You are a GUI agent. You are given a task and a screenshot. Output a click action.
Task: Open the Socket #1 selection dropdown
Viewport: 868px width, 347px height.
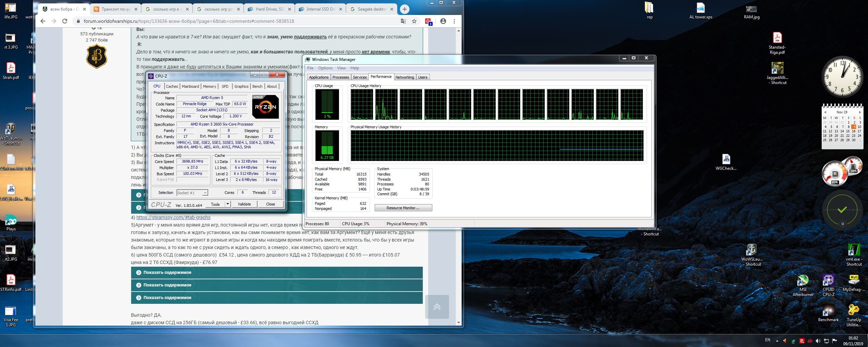coord(192,193)
